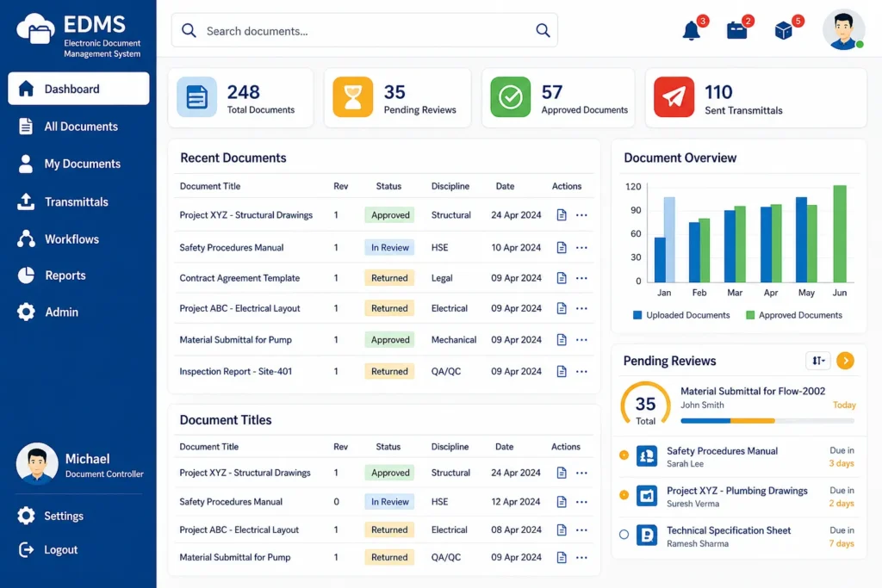The image size is (882, 588).
Task: Click Michael's avatar in the sidebar
Action: (37, 464)
